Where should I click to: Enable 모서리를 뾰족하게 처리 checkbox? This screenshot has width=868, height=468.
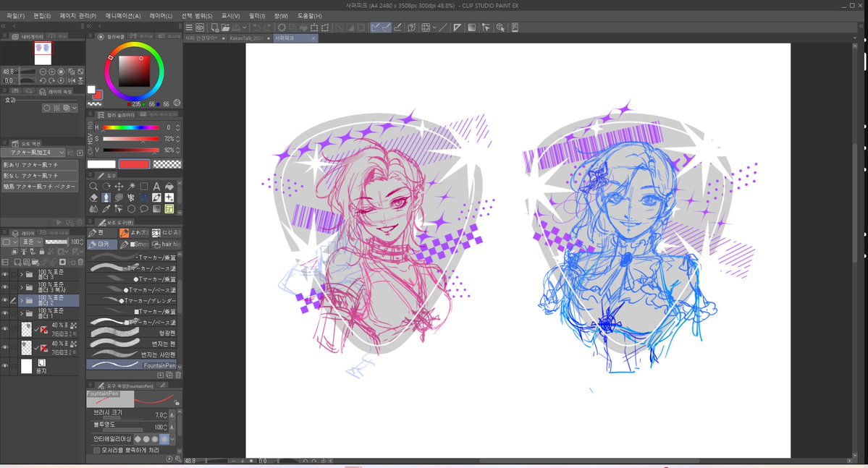coord(97,451)
